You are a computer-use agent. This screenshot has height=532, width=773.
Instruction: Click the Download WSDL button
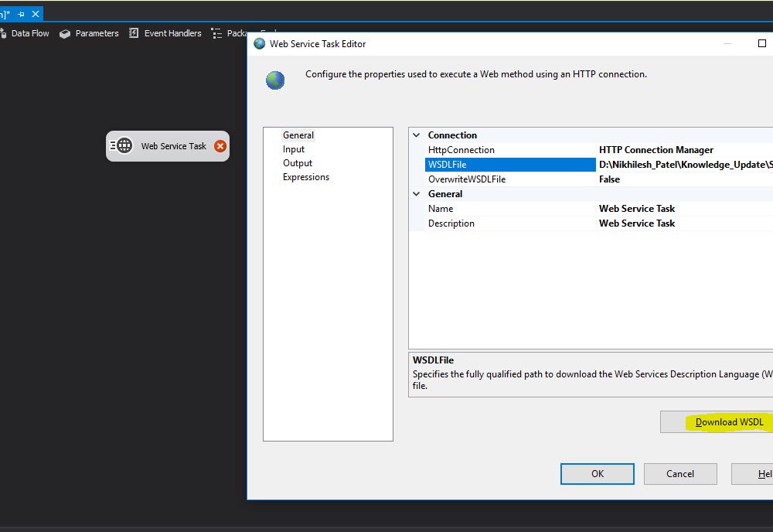717,422
